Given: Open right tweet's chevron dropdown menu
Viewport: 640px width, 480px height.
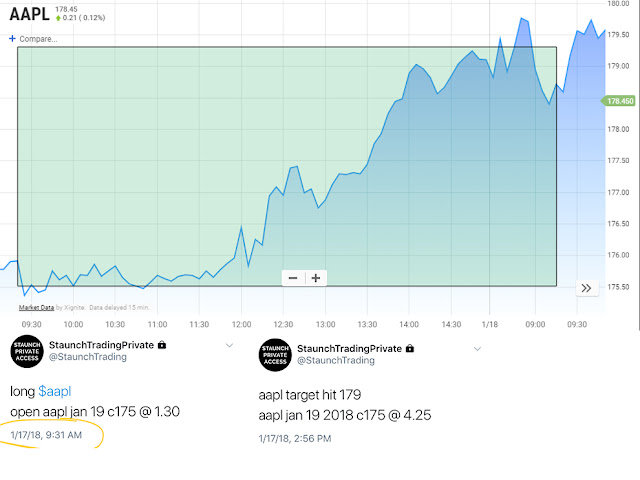Looking at the screenshot, I should [x=477, y=349].
